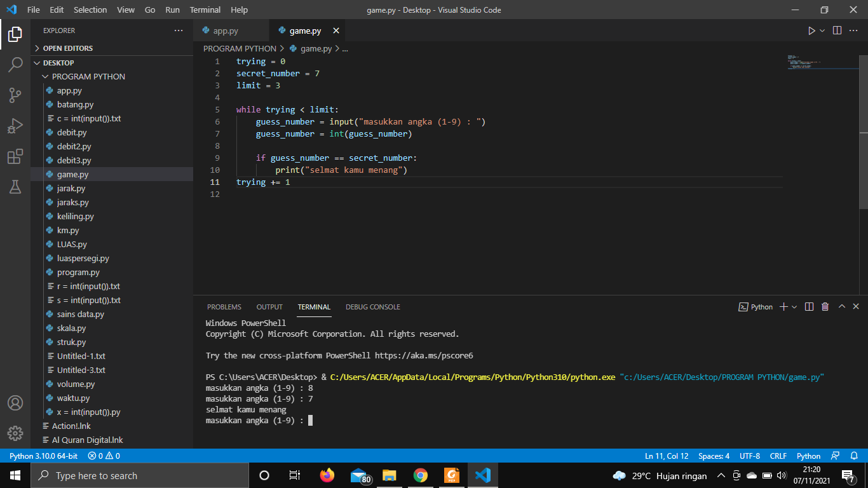Open Google Chrome from the taskbar

pos(421,475)
